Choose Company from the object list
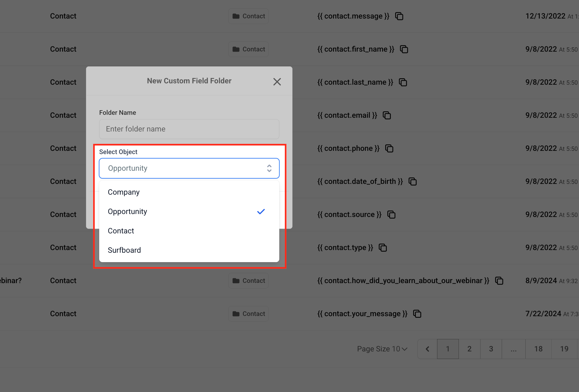The image size is (579, 392). click(124, 192)
